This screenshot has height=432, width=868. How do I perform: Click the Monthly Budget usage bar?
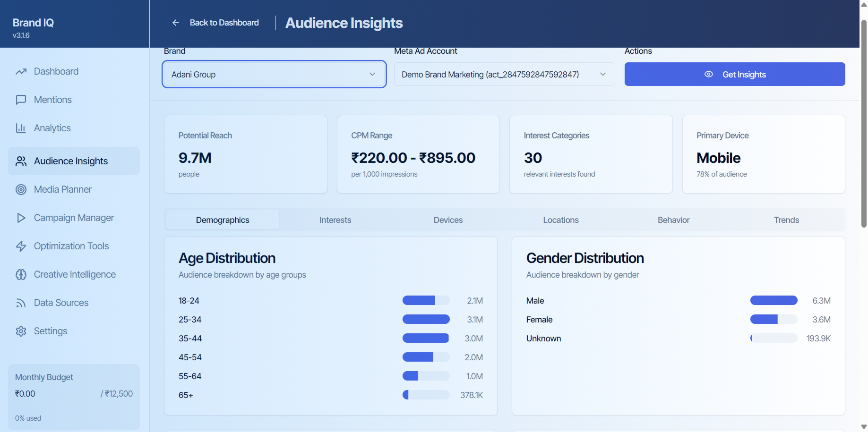73,406
